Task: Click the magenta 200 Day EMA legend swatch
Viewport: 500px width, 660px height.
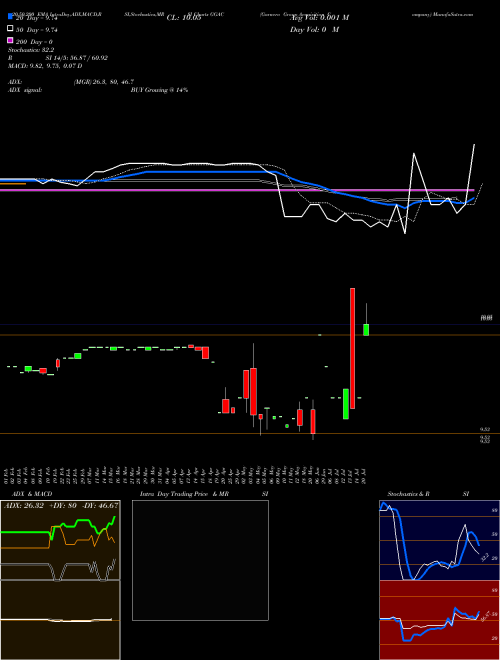Action: pos(10,40)
